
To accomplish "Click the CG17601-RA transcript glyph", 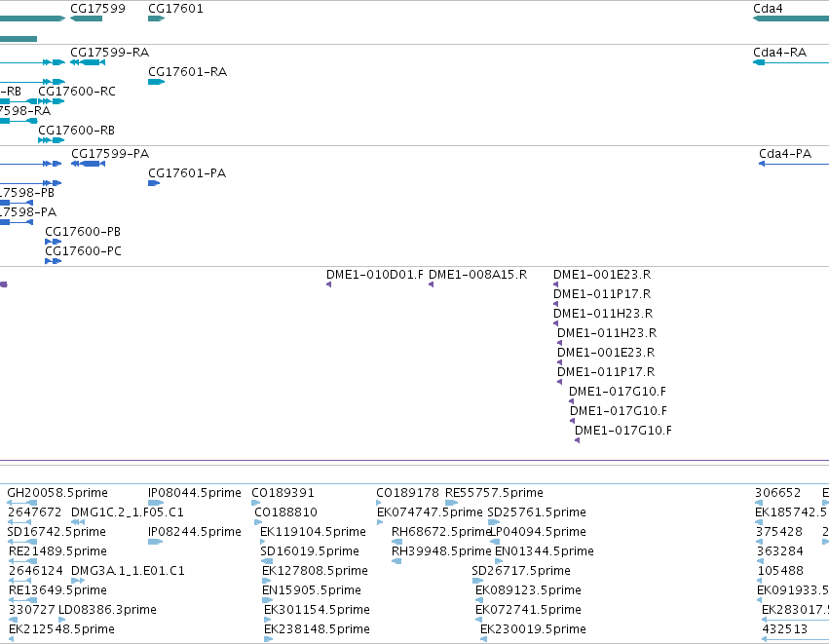I will tap(157, 82).
